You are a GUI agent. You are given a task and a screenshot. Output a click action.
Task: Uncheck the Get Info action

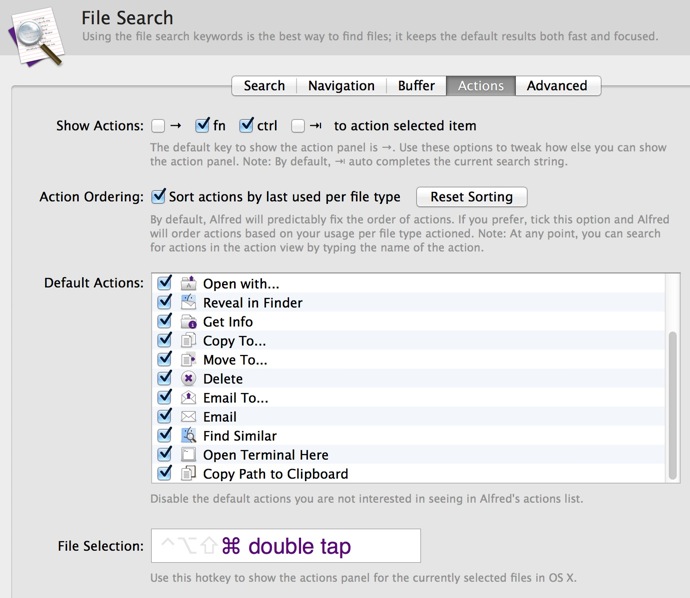pyautogui.click(x=165, y=320)
